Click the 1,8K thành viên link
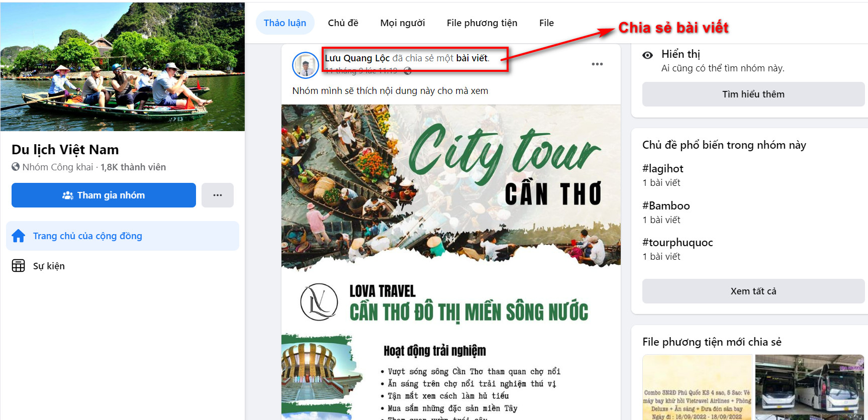The width and height of the screenshot is (868, 420). point(133,167)
